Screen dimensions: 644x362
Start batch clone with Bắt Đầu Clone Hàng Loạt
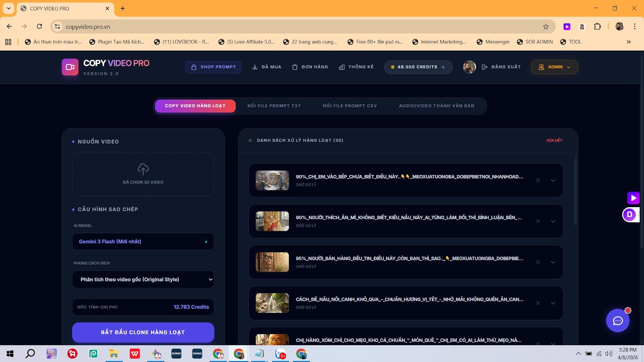pos(143,332)
